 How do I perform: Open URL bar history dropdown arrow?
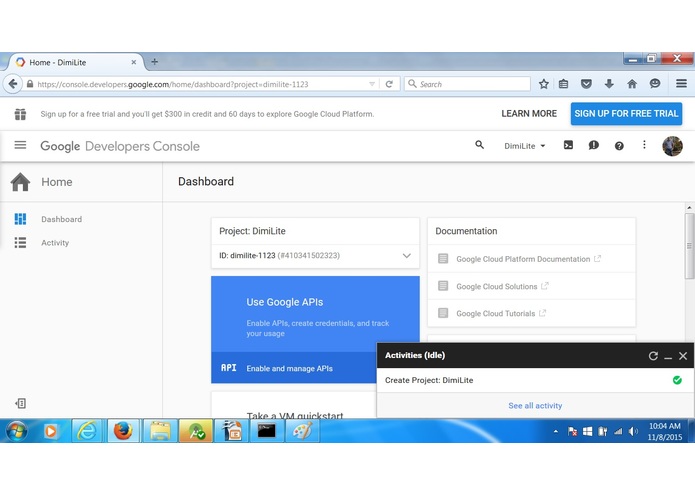coord(372,84)
